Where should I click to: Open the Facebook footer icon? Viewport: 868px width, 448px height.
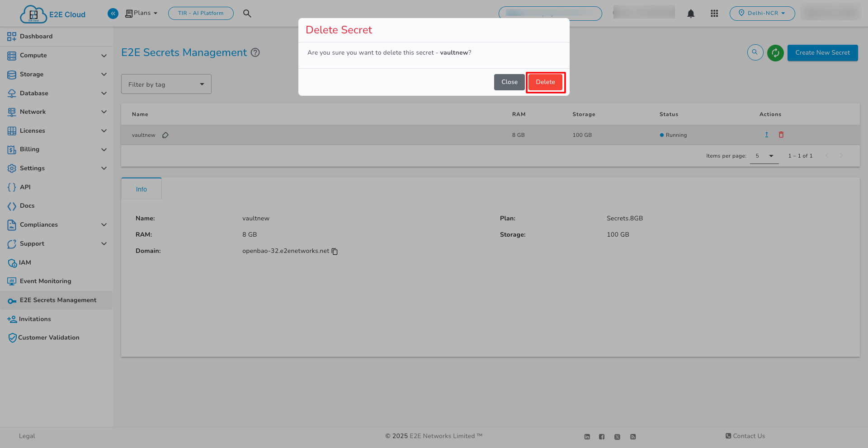click(602, 437)
